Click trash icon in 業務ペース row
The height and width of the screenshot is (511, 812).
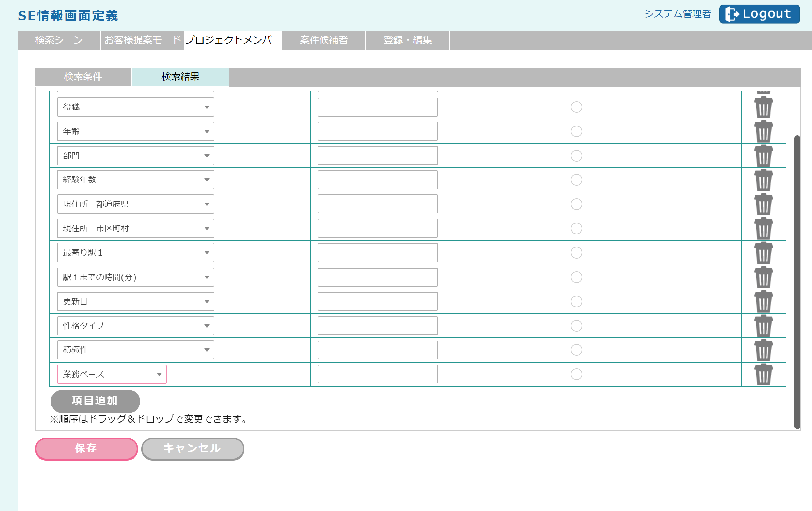click(763, 375)
